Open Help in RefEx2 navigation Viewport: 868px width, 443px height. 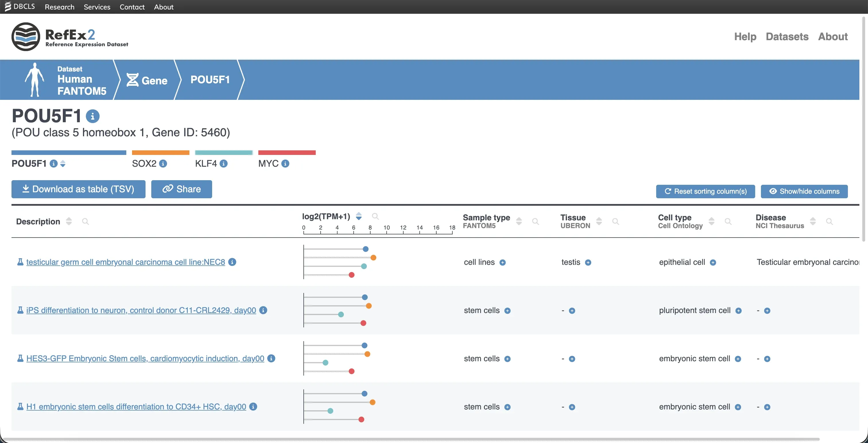coord(745,36)
